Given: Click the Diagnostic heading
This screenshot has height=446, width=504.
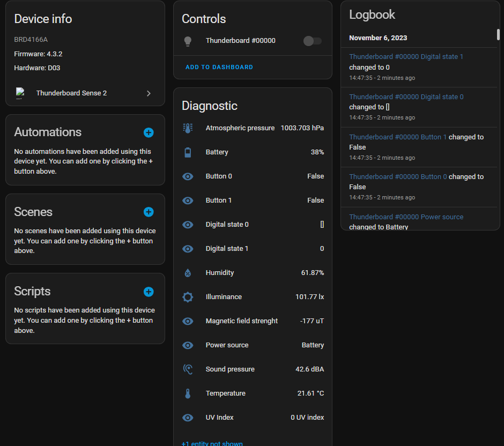Looking at the screenshot, I should pos(210,106).
